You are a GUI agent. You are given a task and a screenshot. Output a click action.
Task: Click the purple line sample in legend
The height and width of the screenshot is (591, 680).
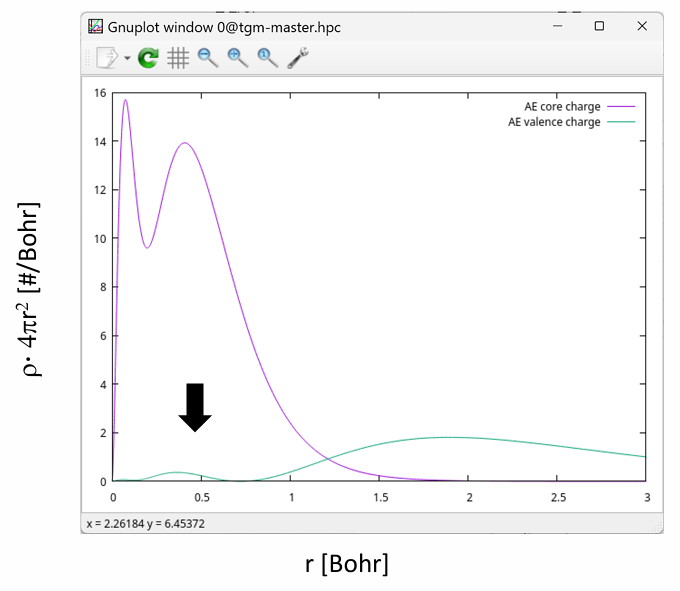pyautogui.click(x=620, y=106)
